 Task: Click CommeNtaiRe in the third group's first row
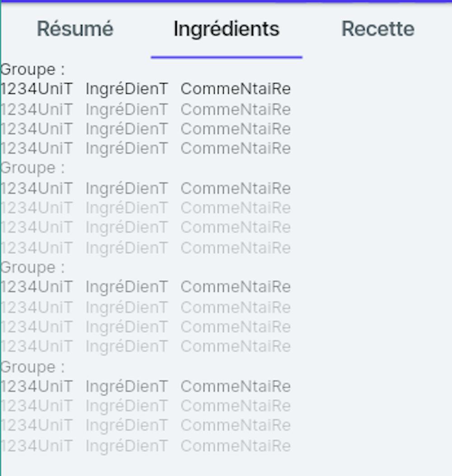point(235,287)
